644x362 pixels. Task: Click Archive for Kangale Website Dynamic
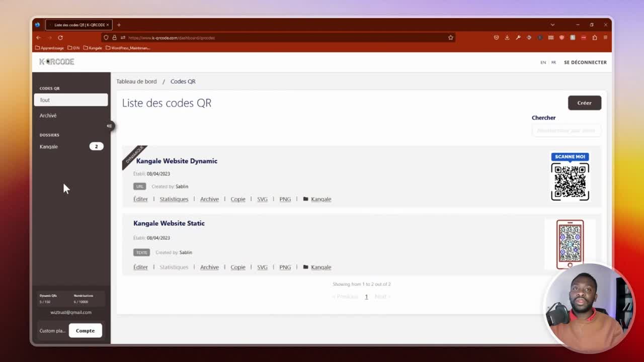pyautogui.click(x=209, y=199)
